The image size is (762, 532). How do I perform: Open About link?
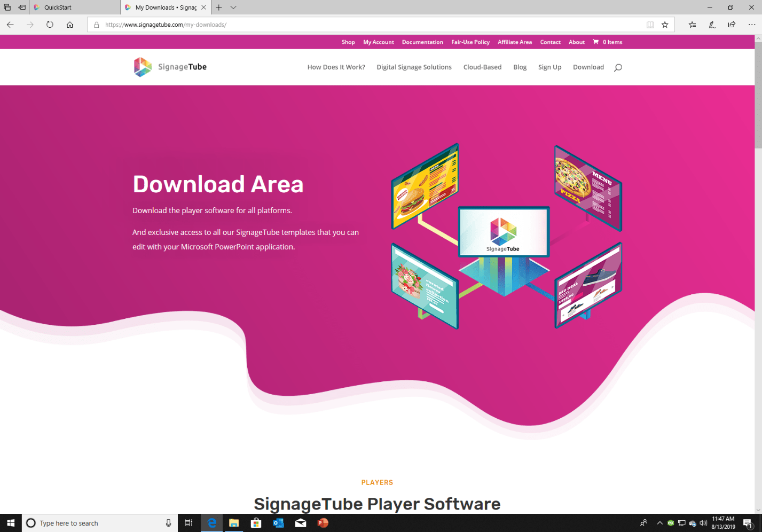[x=577, y=42]
